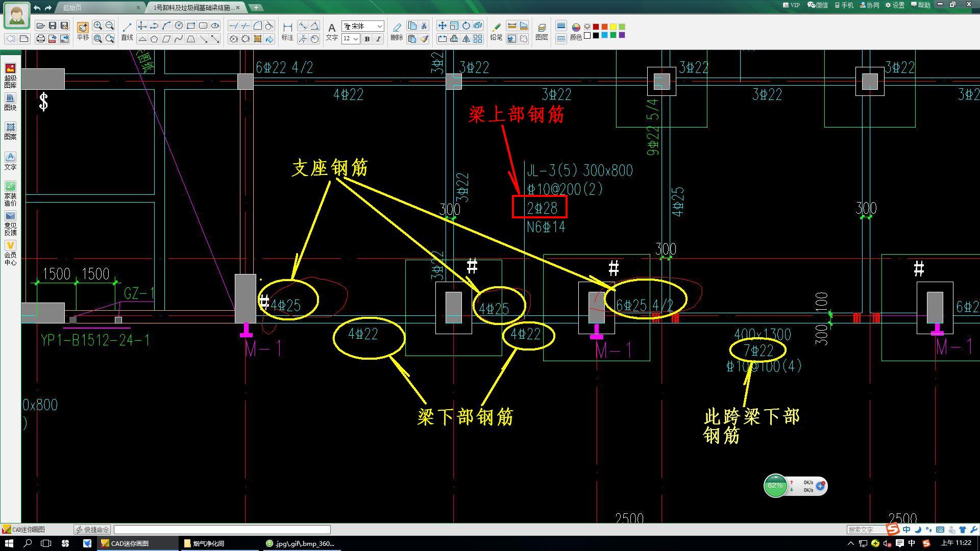This screenshot has height=551, width=980.
Task: Open the 宋体 font dropdown
Action: click(363, 26)
